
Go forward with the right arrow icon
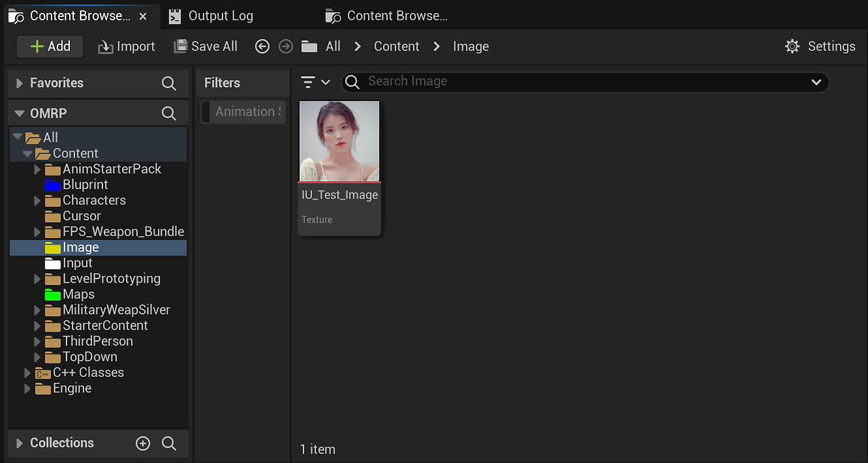(286, 46)
